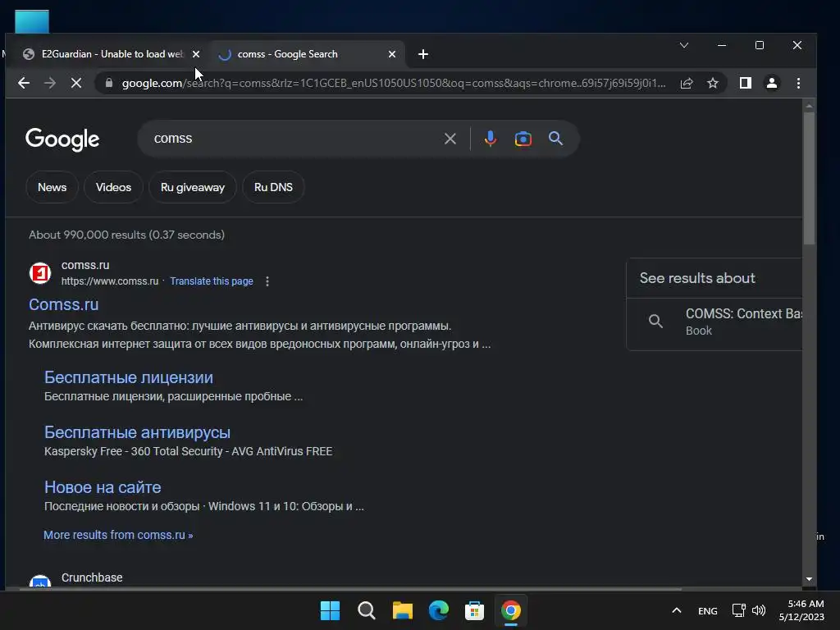
Task: Click the https://www.comss.ru URL text
Action: coord(110,281)
